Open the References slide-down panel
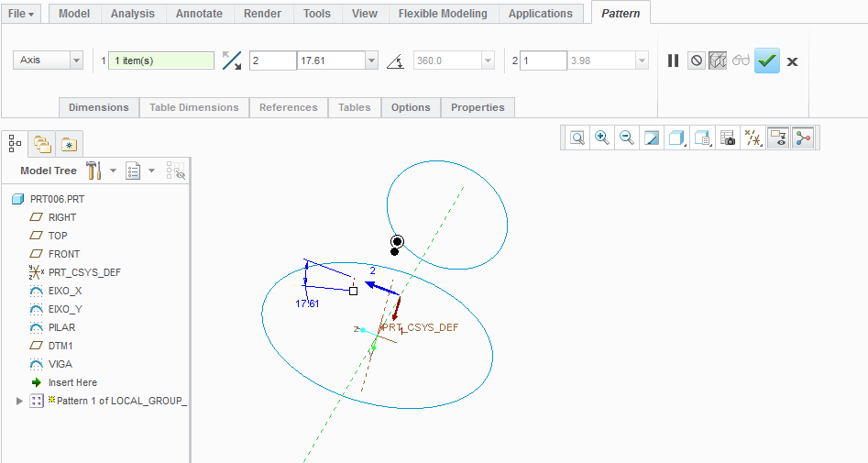 tap(289, 107)
